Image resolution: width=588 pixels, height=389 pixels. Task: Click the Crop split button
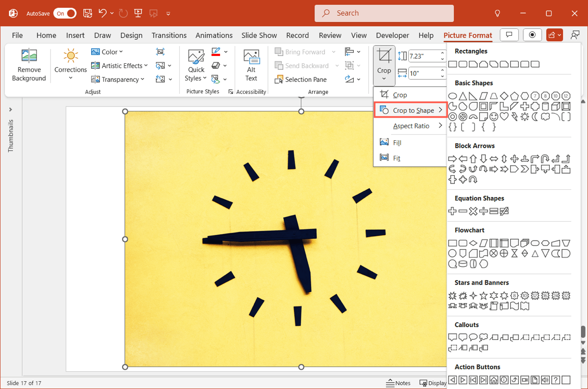(x=384, y=65)
